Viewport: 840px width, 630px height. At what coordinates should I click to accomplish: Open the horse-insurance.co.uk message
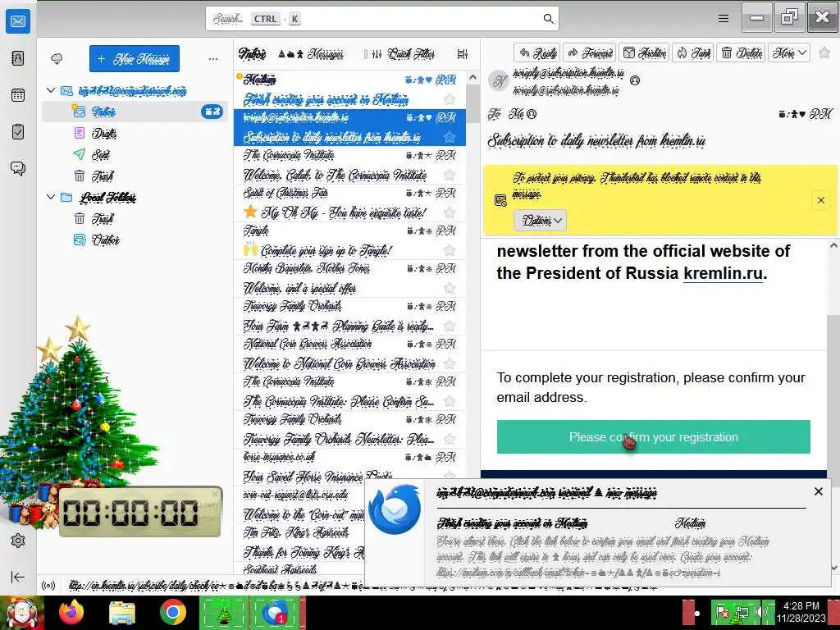349,467
